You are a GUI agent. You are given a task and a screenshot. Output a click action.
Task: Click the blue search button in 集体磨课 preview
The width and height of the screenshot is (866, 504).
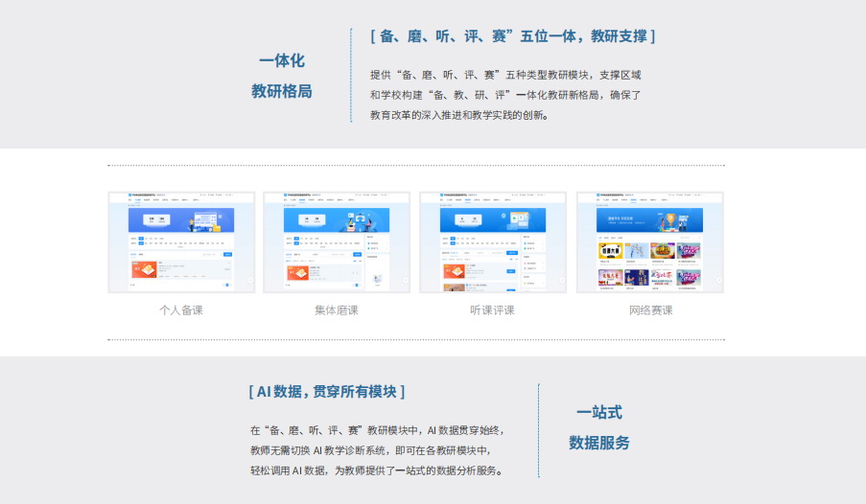click(358, 255)
